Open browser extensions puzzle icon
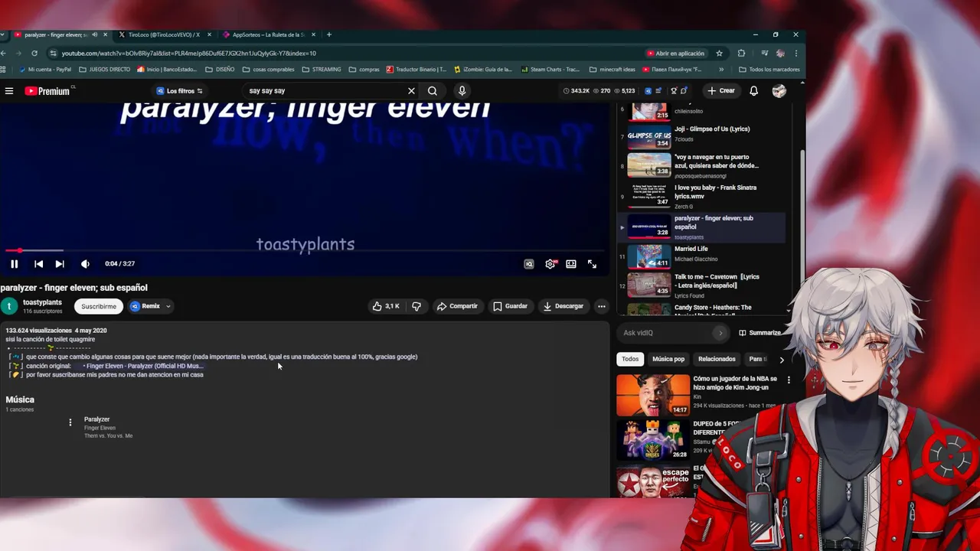980x551 pixels. pyautogui.click(x=741, y=54)
